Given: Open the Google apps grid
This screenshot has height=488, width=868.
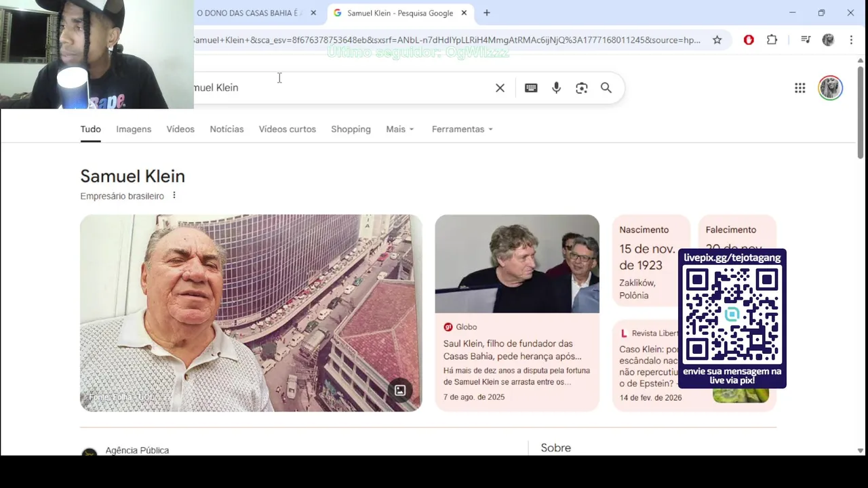Looking at the screenshot, I should tap(800, 88).
